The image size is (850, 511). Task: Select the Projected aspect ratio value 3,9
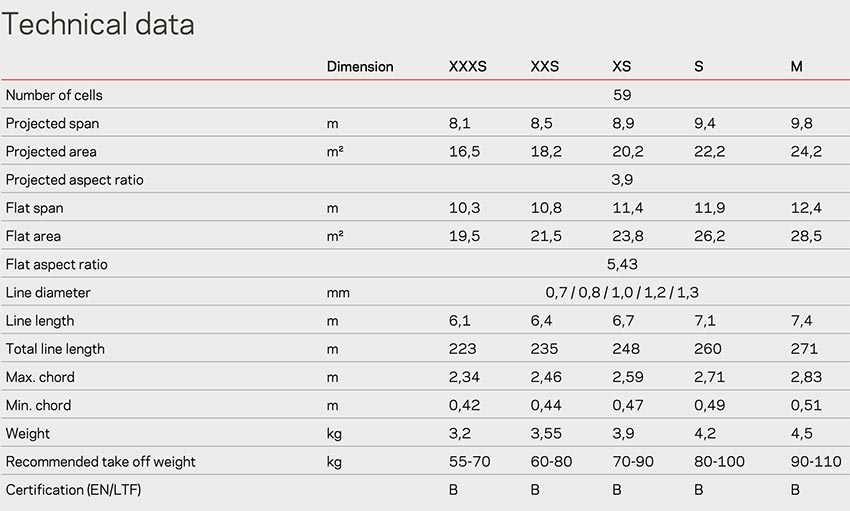pyautogui.click(x=622, y=180)
